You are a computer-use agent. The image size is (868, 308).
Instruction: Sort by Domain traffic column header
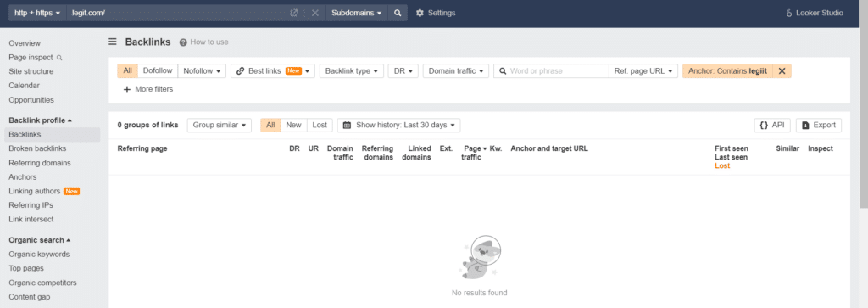coord(340,153)
